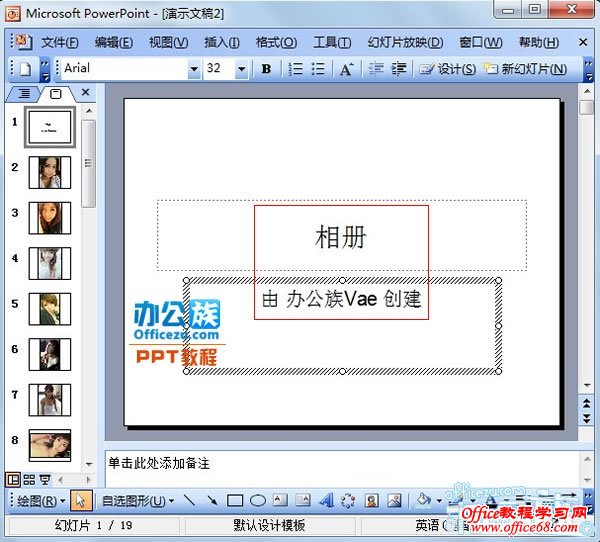Insert WordArt
This screenshot has width=600, height=542.
coord(326,500)
